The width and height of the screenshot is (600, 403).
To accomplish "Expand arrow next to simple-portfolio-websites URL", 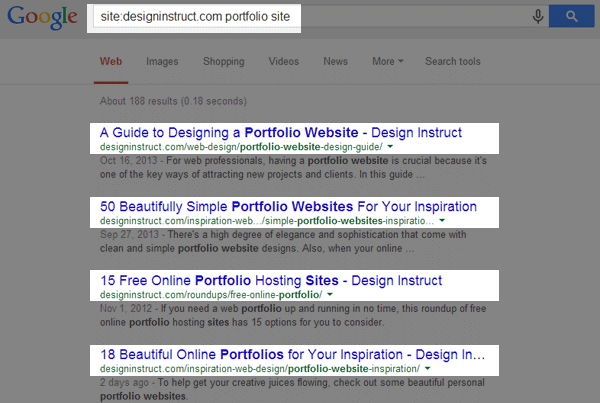I will [x=442, y=220].
